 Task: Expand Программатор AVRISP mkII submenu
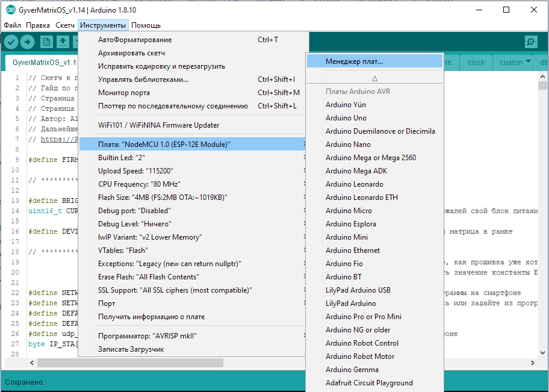(193, 336)
